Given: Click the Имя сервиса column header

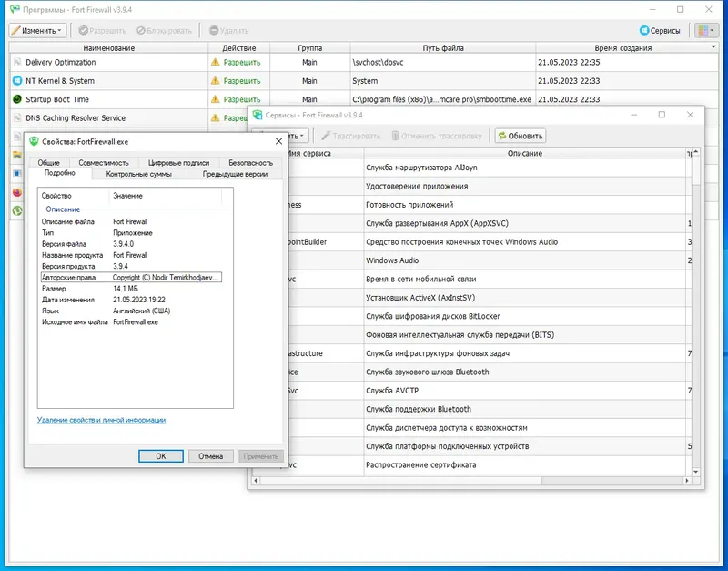Looking at the screenshot, I should point(326,153).
